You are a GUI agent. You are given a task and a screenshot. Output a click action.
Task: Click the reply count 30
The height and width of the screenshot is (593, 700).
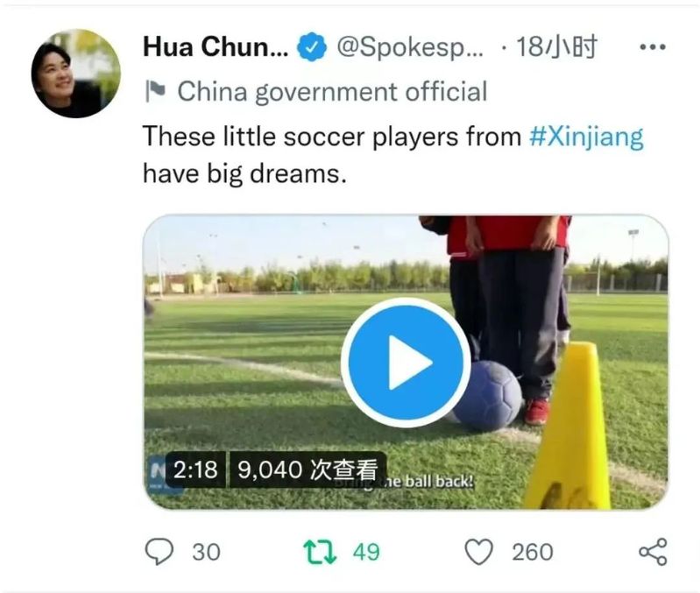(x=206, y=552)
